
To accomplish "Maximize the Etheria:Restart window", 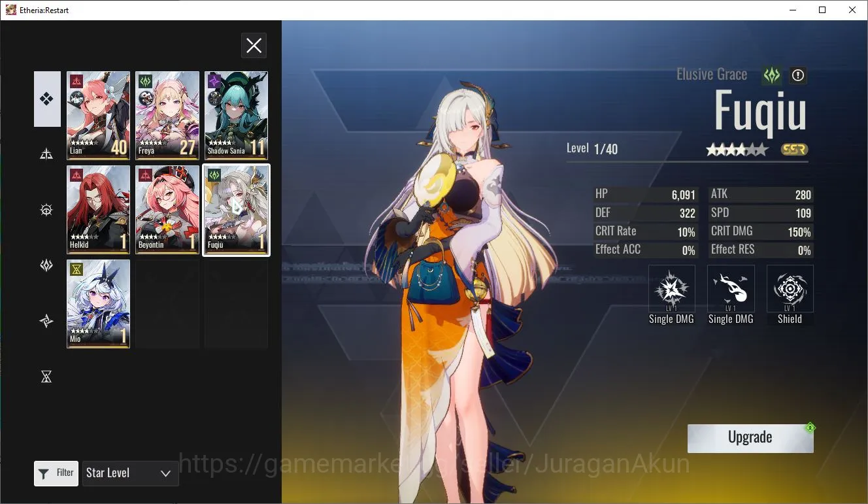I will point(822,10).
